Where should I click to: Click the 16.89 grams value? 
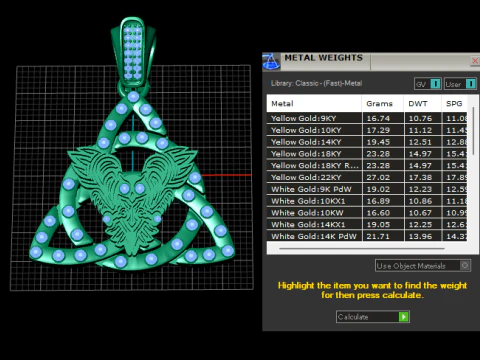378,201
